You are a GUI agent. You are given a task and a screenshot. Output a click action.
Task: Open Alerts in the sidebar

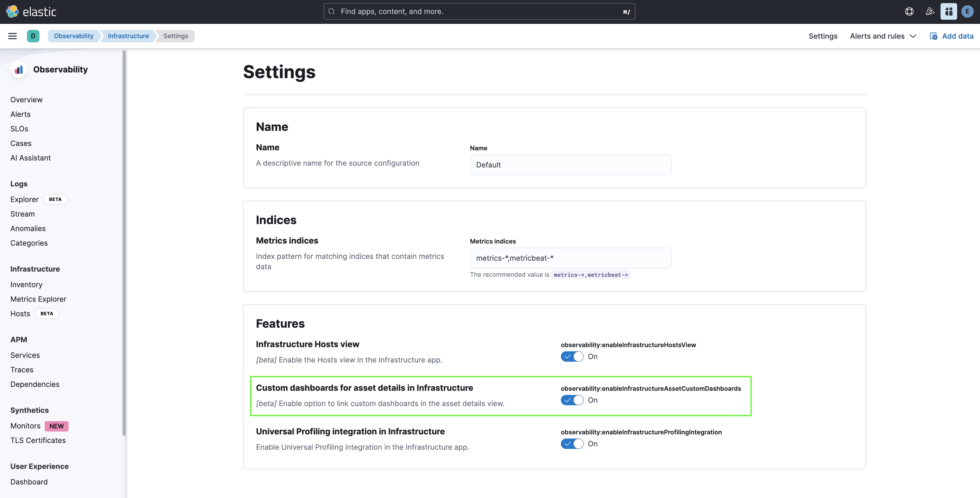21,114
